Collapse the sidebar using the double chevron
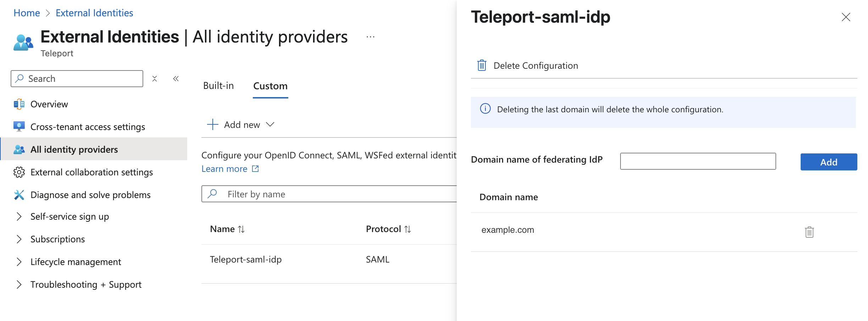868x321 pixels. coord(176,79)
